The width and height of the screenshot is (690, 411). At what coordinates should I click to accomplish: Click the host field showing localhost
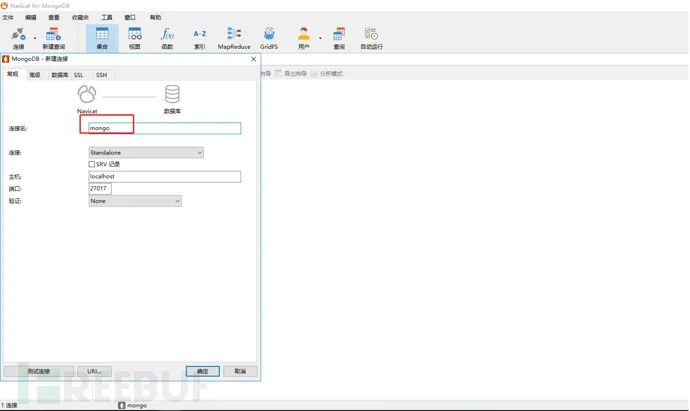point(165,176)
